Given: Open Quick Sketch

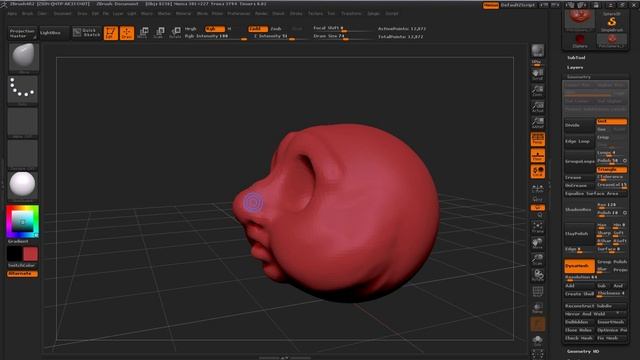Looking at the screenshot, I should pos(87,33).
